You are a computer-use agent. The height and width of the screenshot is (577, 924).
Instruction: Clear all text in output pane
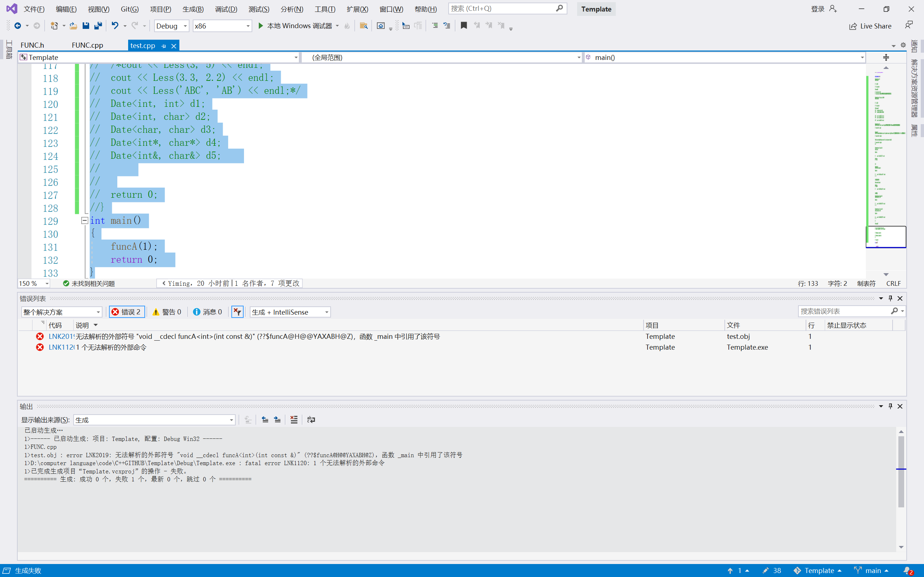coord(294,420)
